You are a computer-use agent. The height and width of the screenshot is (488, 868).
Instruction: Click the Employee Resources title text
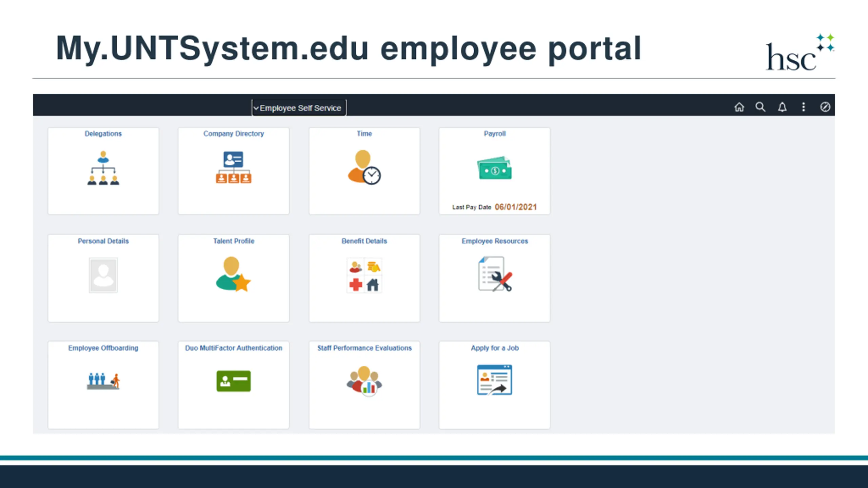495,241
